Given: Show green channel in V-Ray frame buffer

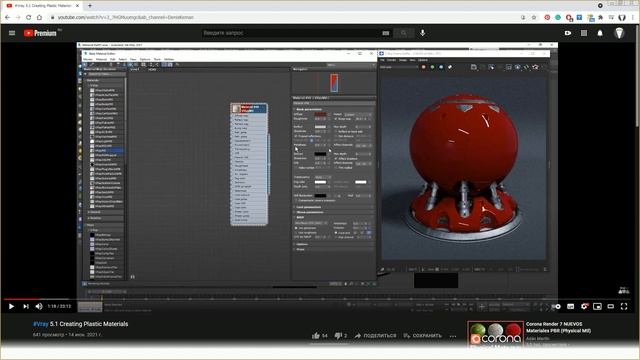Looking at the screenshot, I should [432, 67].
